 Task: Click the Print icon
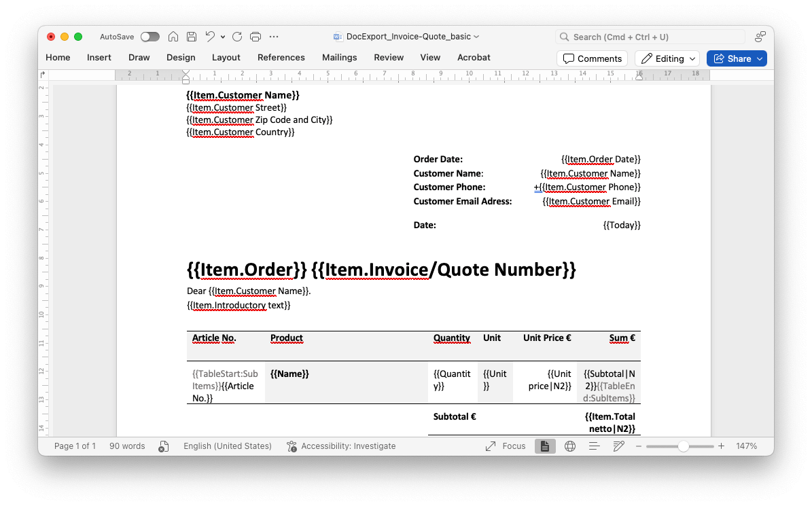pos(255,37)
